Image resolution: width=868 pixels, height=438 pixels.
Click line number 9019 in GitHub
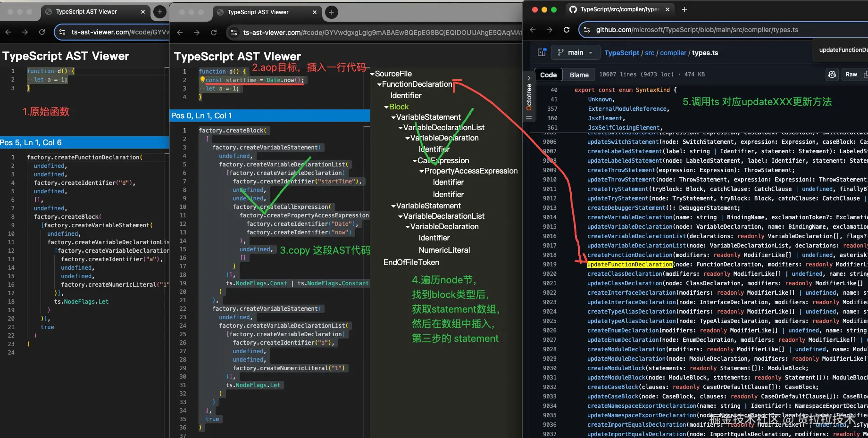(x=550, y=264)
